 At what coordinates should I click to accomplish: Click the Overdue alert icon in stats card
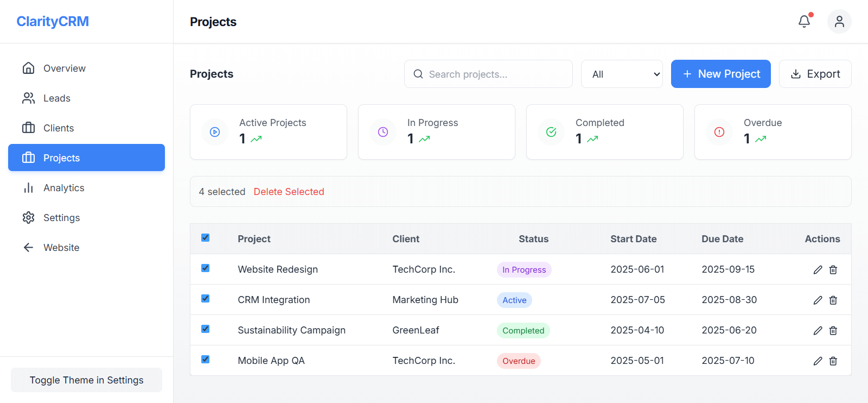(719, 132)
